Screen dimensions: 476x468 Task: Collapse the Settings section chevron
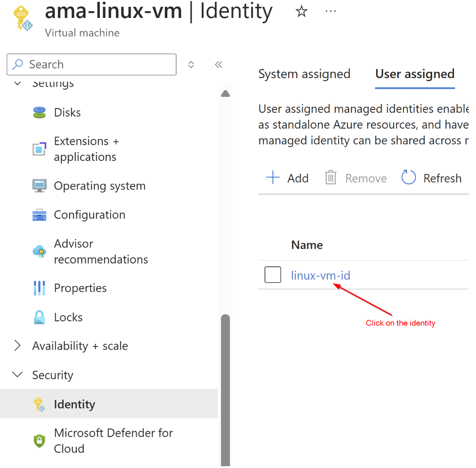point(17,83)
